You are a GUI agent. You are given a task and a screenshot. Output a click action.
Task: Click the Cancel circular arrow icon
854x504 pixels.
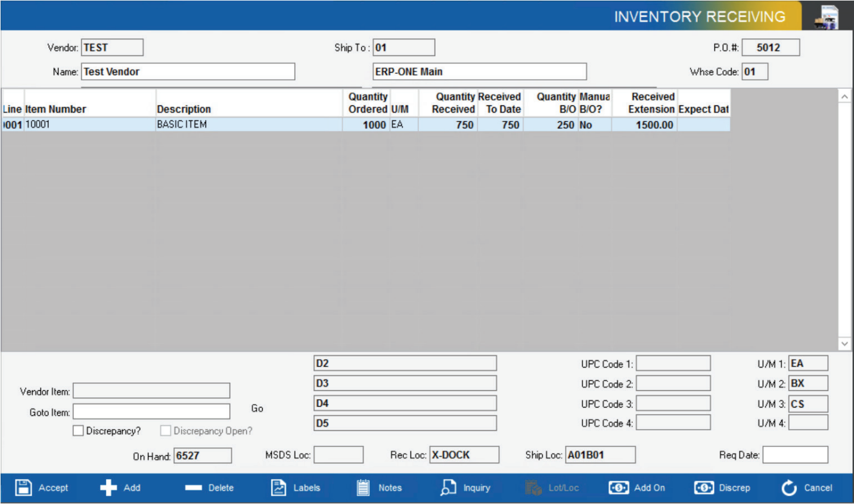tap(788, 487)
